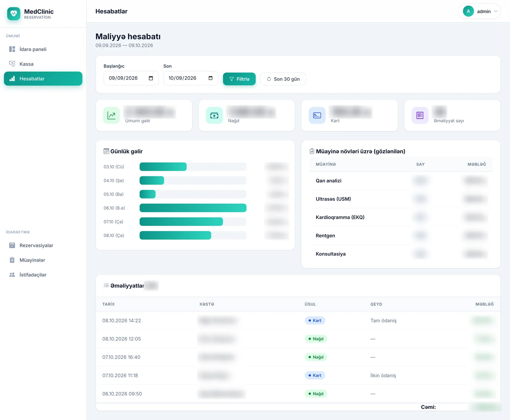
Task: Click the Nağd cash banknote icon
Action: [x=215, y=115]
